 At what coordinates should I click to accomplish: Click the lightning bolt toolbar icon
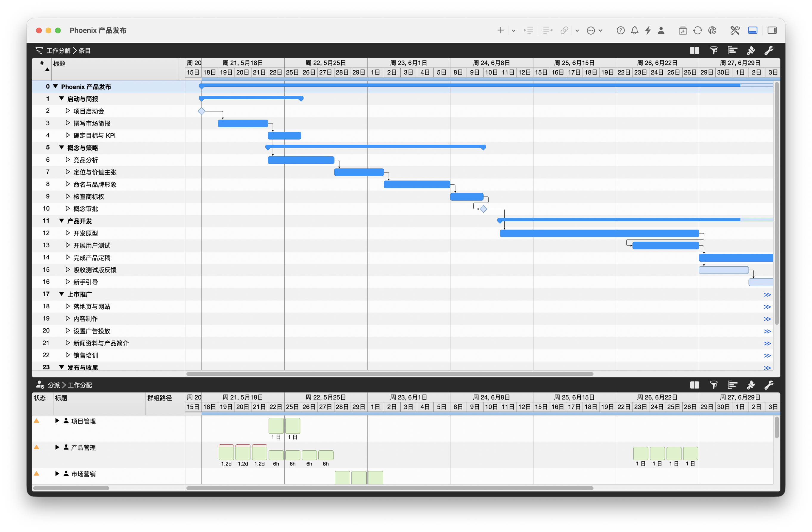(648, 30)
